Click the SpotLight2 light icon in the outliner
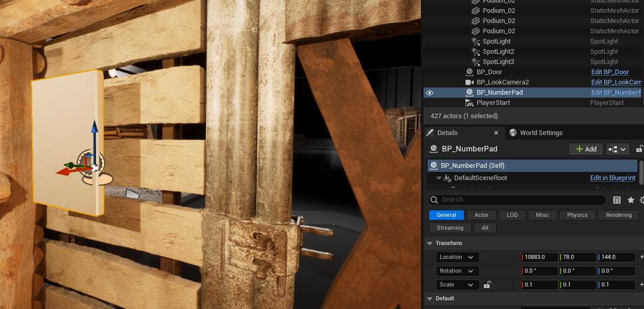 475,52
